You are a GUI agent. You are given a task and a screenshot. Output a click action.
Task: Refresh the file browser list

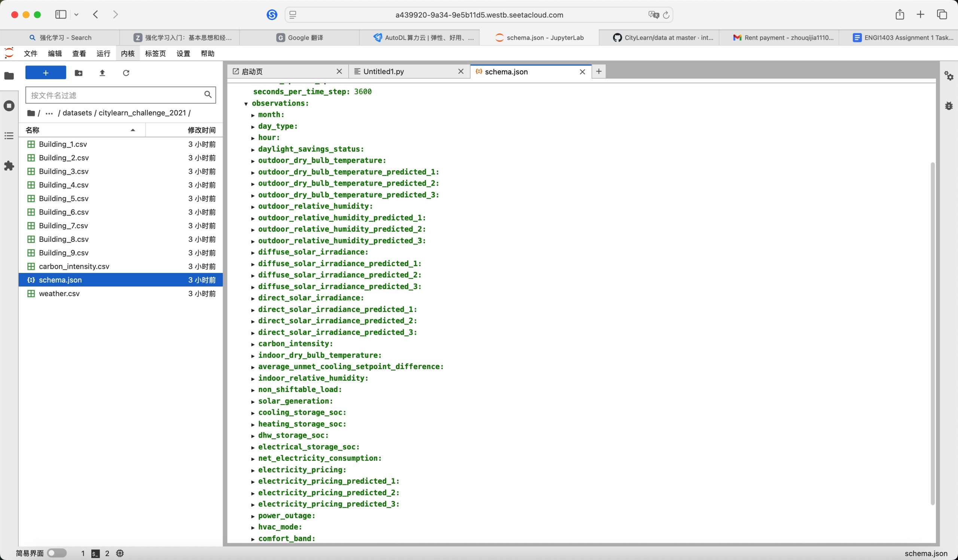pos(126,73)
